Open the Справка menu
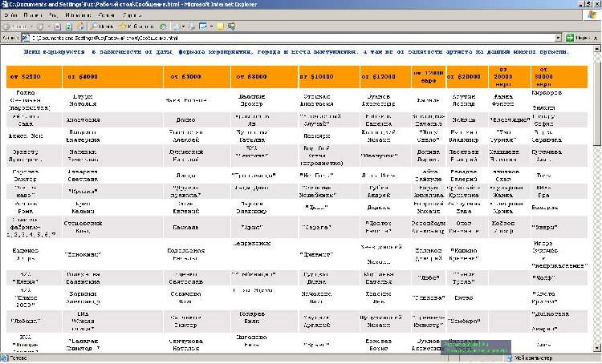602x364 pixels. (x=132, y=15)
